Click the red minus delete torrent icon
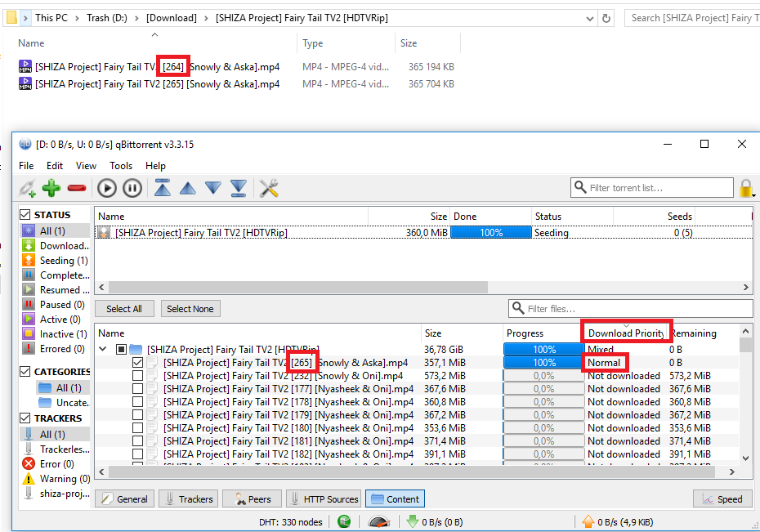The image size is (760, 532). point(77,188)
